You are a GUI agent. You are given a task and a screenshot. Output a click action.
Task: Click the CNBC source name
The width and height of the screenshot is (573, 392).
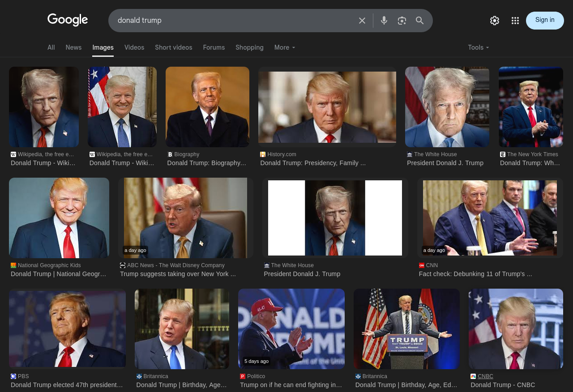click(485, 376)
